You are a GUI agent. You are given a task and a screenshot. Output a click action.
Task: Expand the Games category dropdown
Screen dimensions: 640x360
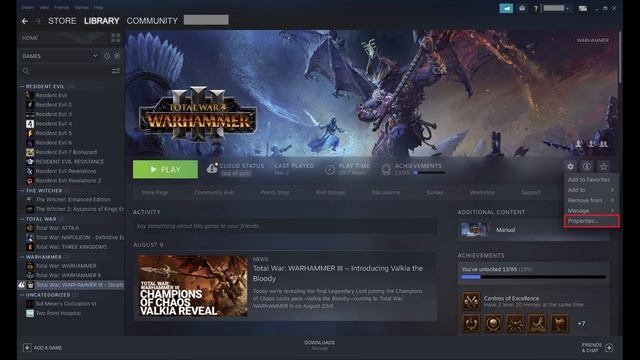[95, 56]
